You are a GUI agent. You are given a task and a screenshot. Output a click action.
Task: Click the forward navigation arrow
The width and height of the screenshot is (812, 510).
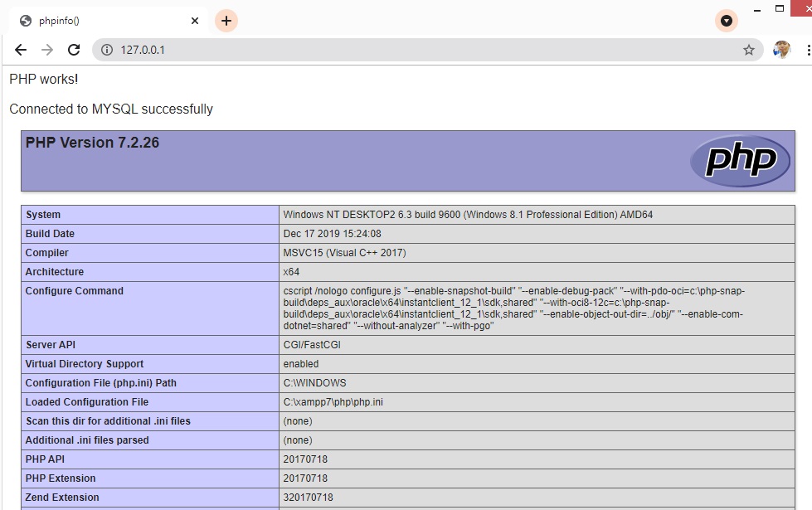[x=47, y=50]
